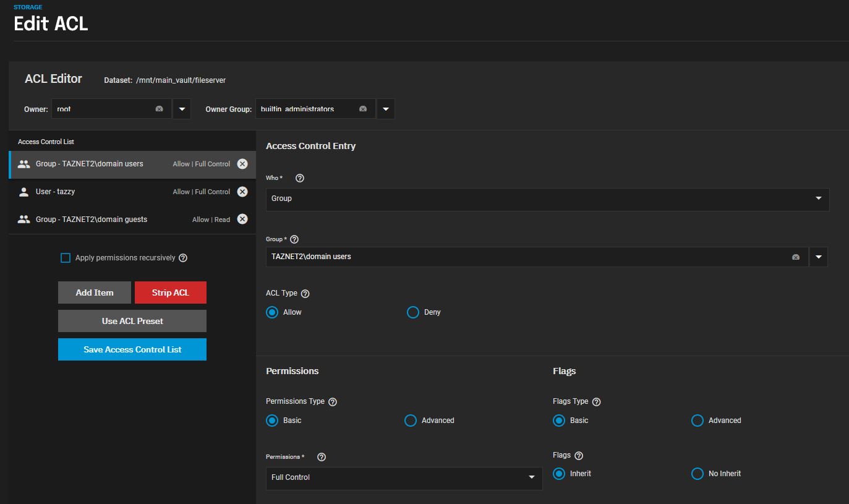The image size is (849, 504).
Task: Choose Advanced flags type
Action: pyautogui.click(x=698, y=421)
